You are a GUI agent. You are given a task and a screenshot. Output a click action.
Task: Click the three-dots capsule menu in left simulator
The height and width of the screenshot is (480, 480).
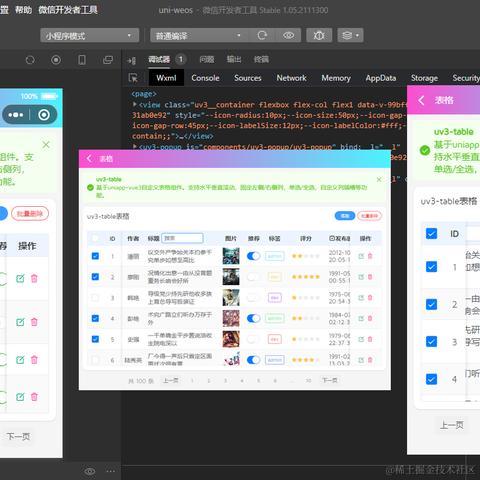(16, 115)
